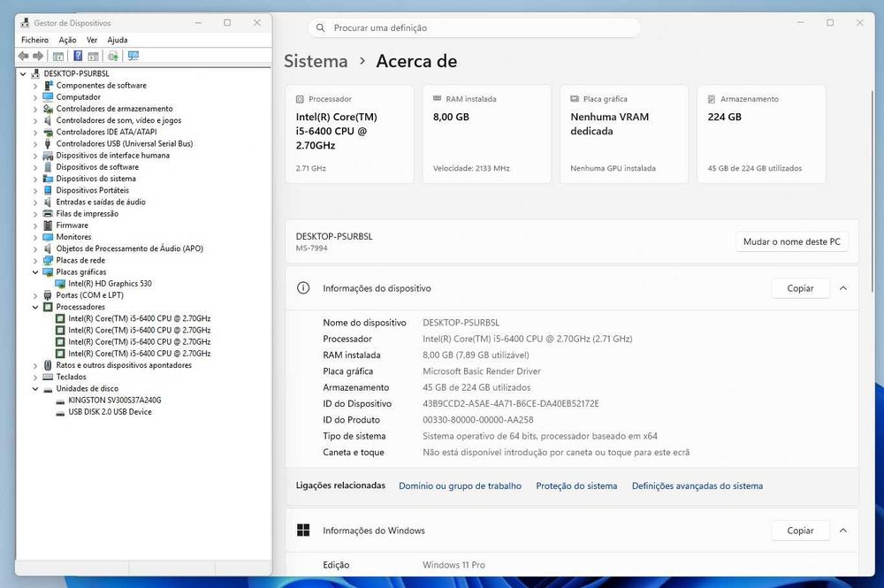Viewport: 884px width, 588px height.
Task: Click the USB DISK 2.0 device icon
Action: [60, 412]
